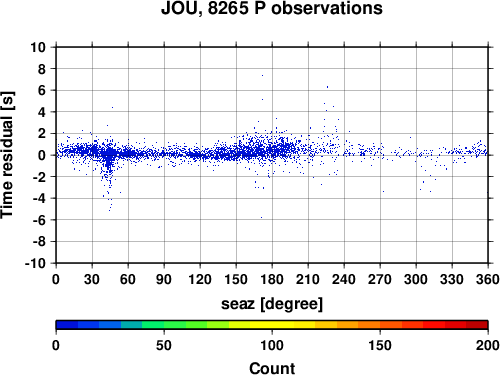
Task: Click the highest outlier point near 7 seconds
Action: pos(262,75)
